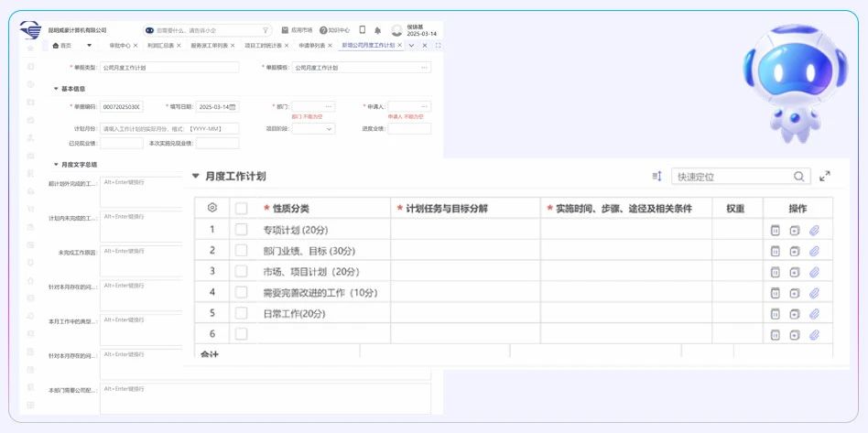The image size is (868, 433).
Task: Close the 审批中心 tab
Action: [x=136, y=46]
